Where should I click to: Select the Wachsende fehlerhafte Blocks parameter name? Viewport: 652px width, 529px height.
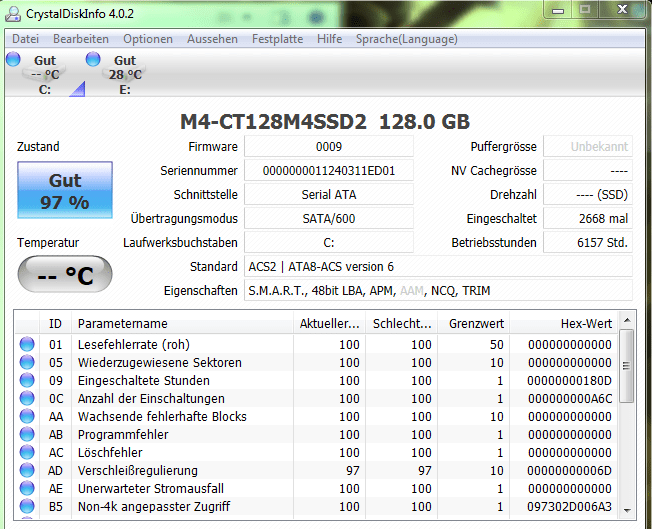162,416
